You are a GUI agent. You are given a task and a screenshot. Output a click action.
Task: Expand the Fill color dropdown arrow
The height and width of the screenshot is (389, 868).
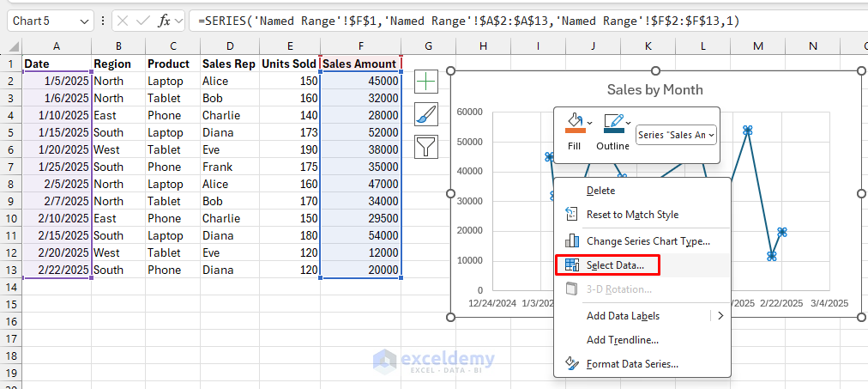click(x=589, y=123)
